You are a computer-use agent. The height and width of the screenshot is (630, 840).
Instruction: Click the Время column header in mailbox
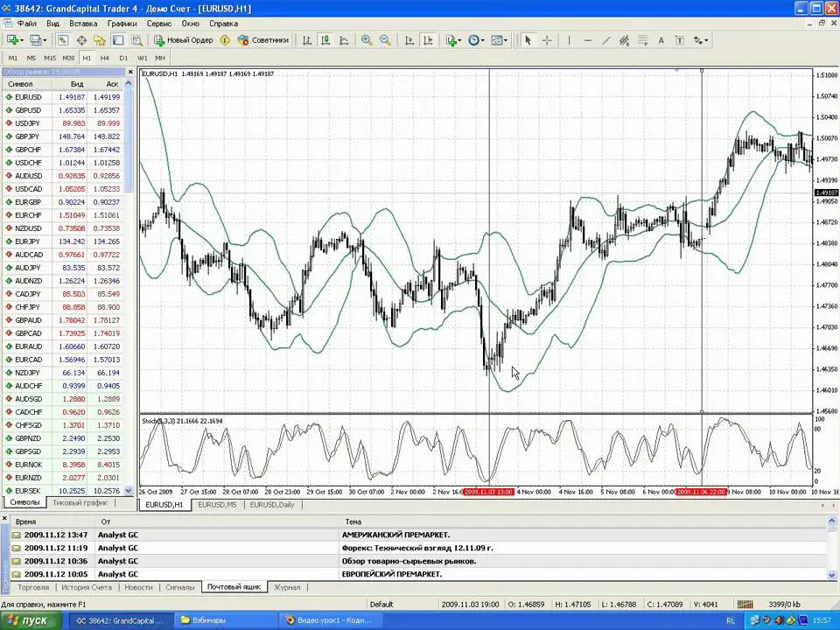52,521
